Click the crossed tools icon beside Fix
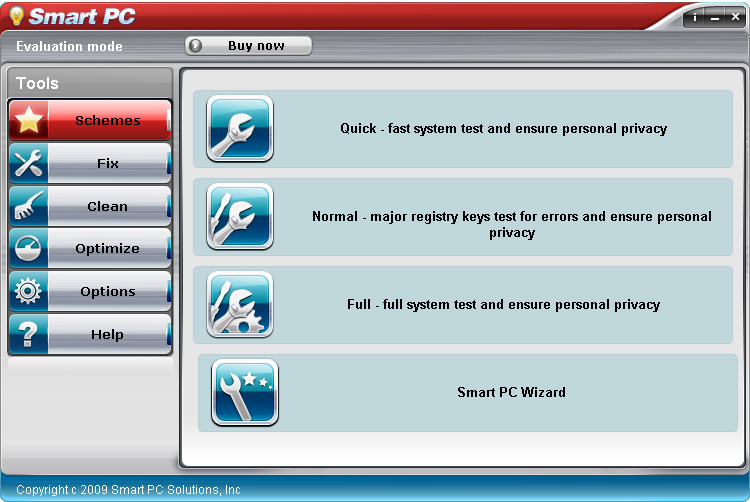Image resolution: width=750 pixels, height=502 pixels. [x=29, y=163]
